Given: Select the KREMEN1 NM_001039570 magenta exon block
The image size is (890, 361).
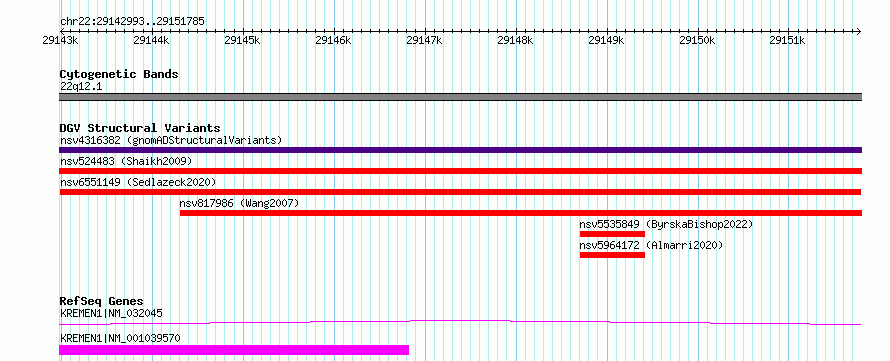Looking at the screenshot, I should (x=234, y=350).
